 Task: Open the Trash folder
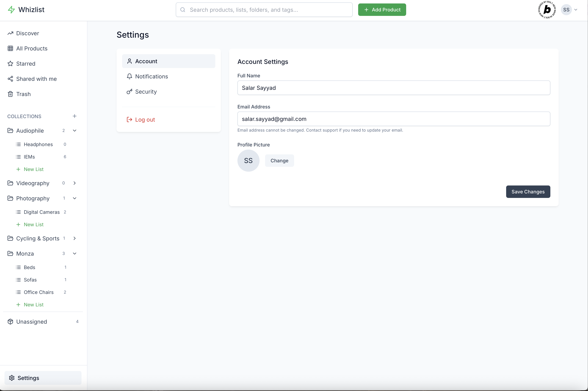[x=23, y=94]
